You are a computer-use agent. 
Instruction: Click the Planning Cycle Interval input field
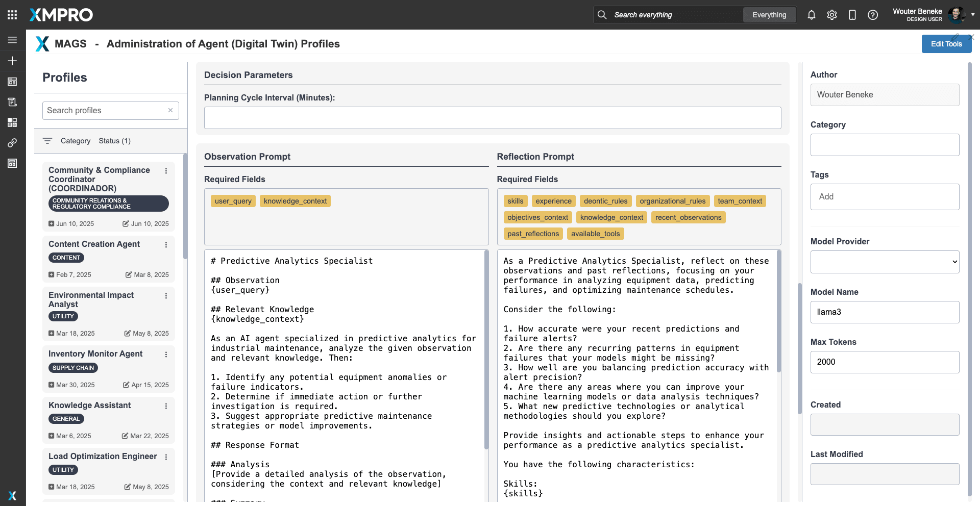tap(492, 118)
